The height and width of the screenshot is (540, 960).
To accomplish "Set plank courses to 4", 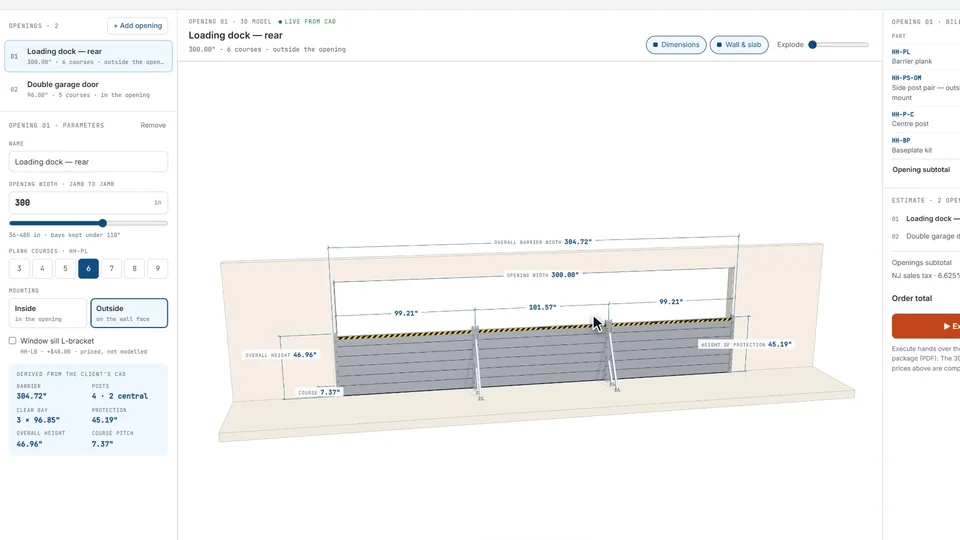I will click(x=42, y=268).
